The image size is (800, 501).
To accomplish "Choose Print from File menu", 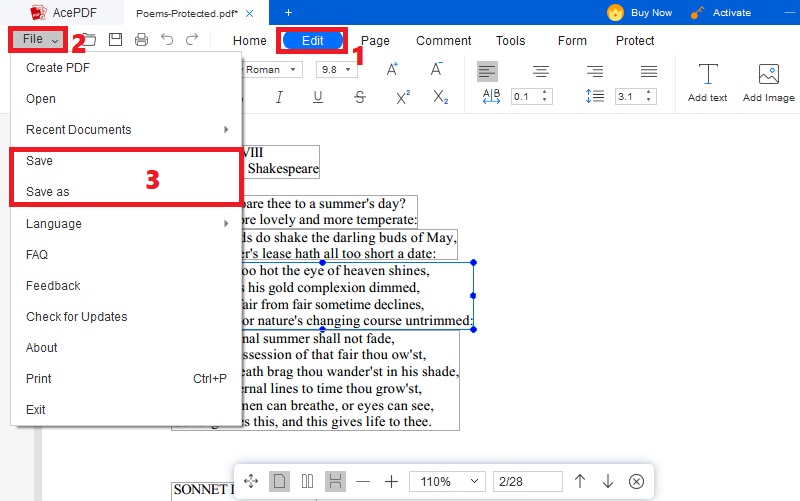I will (x=127, y=379).
